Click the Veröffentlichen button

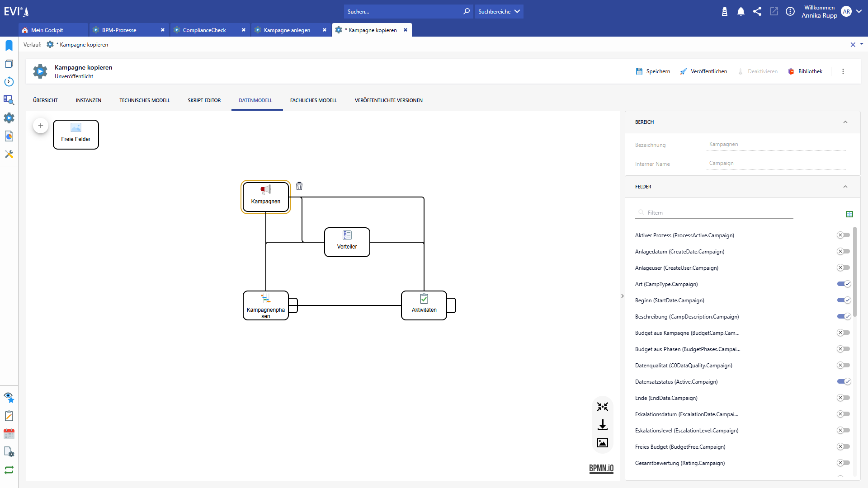click(x=704, y=71)
